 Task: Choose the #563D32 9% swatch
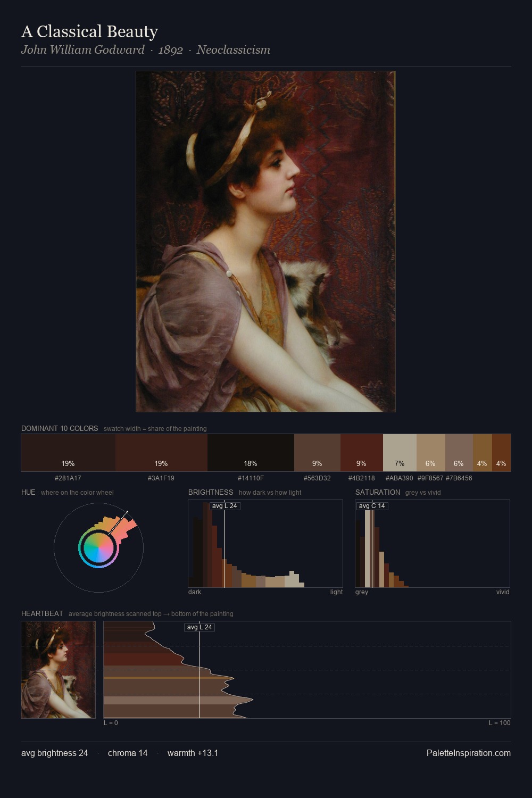(x=317, y=453)
